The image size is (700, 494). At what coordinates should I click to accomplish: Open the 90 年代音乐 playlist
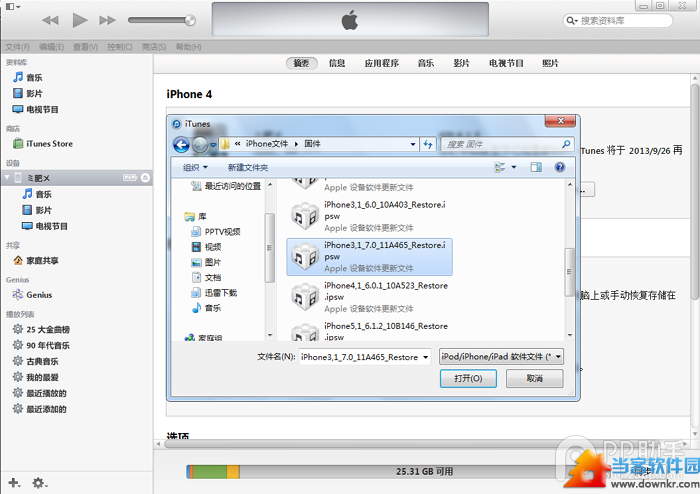(41, 345)
